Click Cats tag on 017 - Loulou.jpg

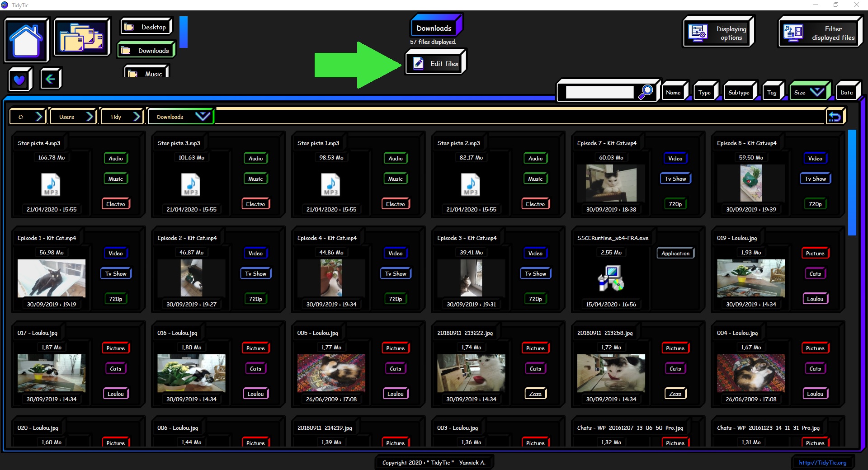[x=116, y=368]
